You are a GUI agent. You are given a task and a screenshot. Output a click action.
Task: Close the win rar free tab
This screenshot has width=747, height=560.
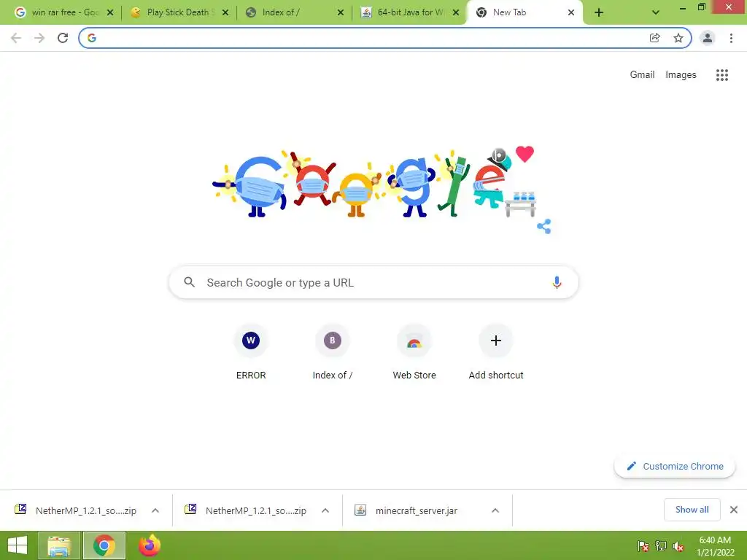click(x=110, y=12)
